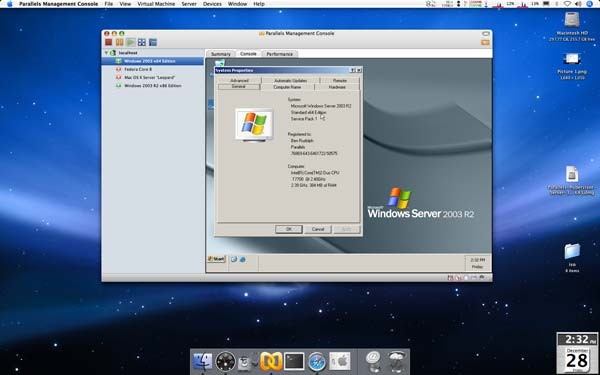The width and height of the screenshot is (600, 375).
Task: Select the desktop folder icon labeled 8 items
Action: pyautogui.click(x=572, y=251)
